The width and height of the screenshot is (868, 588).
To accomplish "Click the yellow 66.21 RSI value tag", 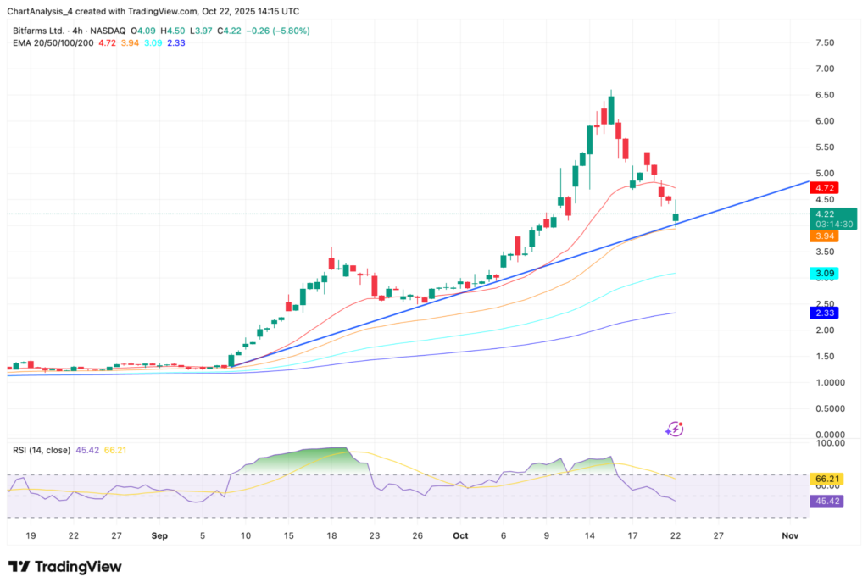I will 825,479.
